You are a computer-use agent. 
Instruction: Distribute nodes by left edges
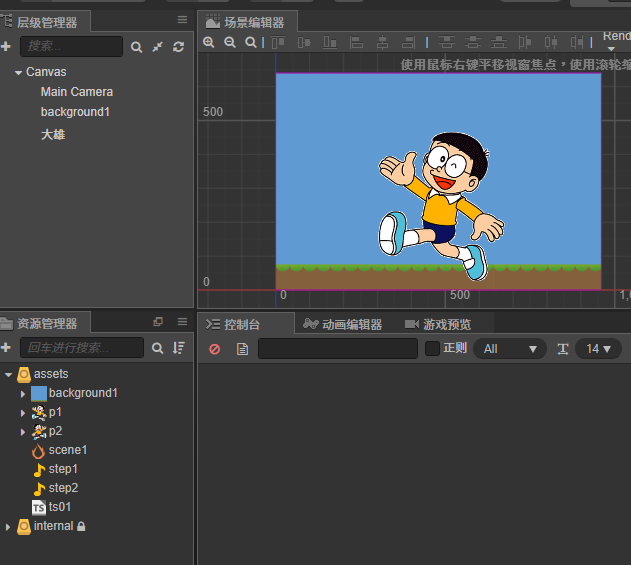tap(525, 42)
